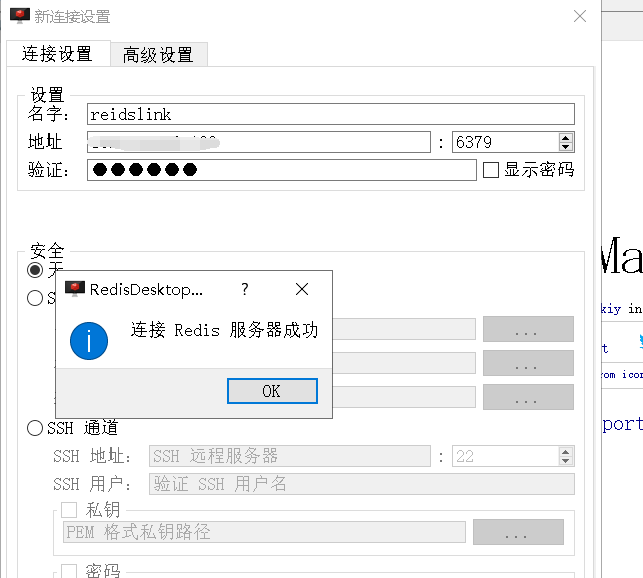Click the 连接 Redis 服务器成功 message text
The width and height of the screenshot is (643, 578).
tap(224, 330)
